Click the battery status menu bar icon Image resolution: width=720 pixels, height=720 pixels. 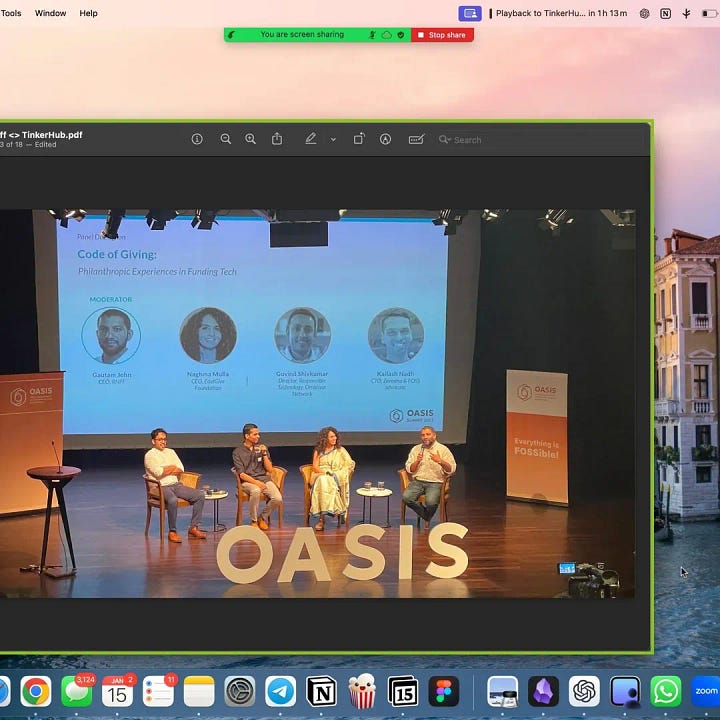[x=710, y=13]
